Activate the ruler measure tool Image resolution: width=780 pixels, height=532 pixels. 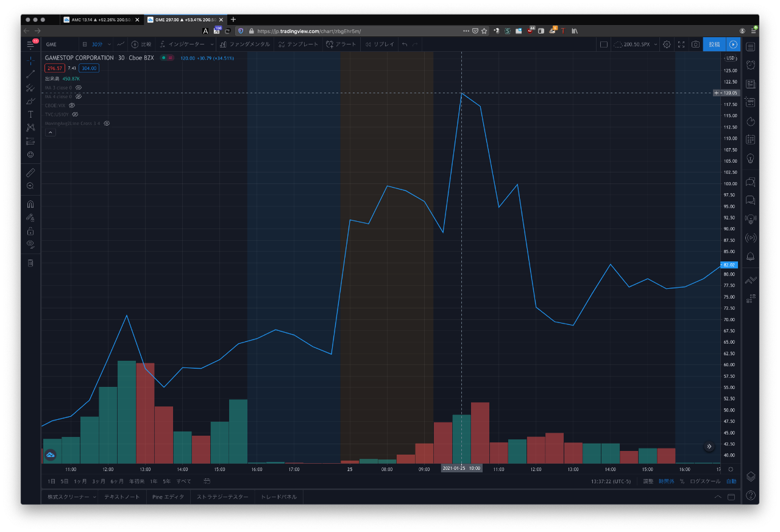click(30, 172)
